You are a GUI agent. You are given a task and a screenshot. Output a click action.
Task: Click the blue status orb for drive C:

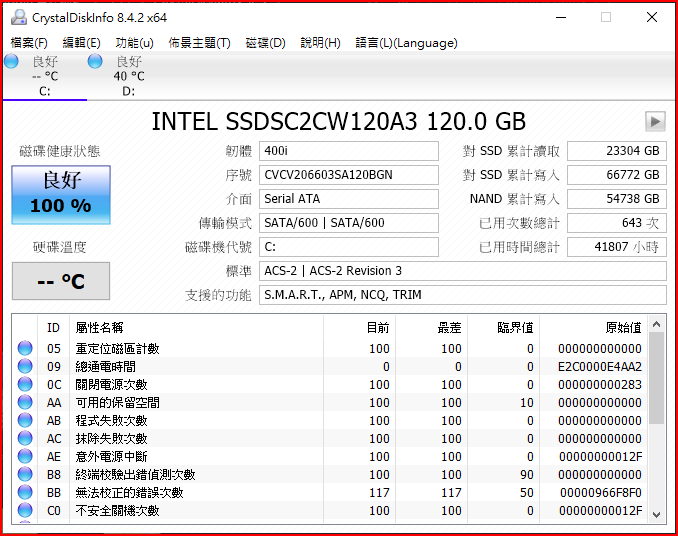12,61
